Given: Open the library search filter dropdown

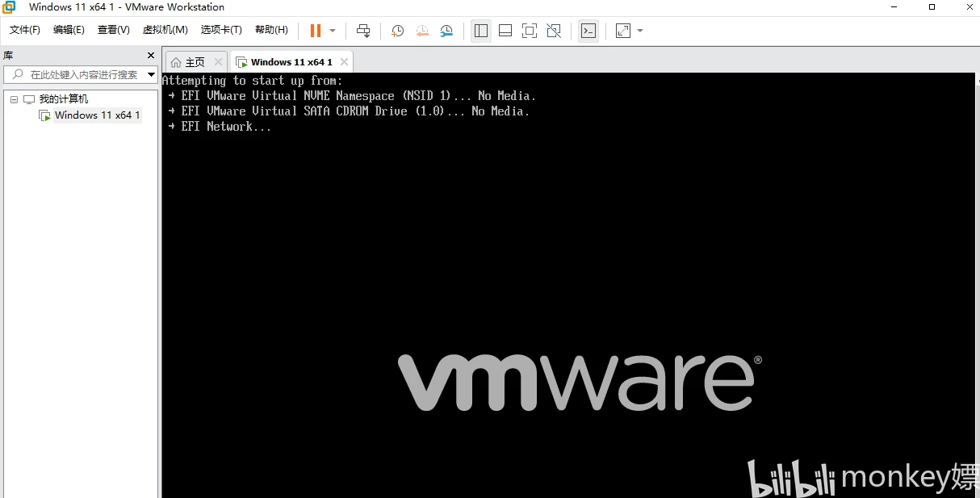Looking at the screenshot, I should coord(152,74).
